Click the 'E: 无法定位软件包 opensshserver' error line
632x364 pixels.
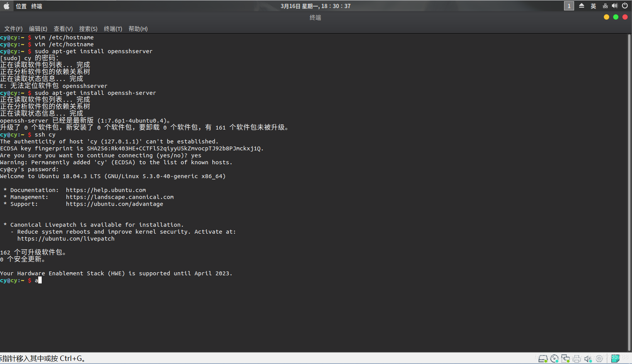(x=54, y=86)
